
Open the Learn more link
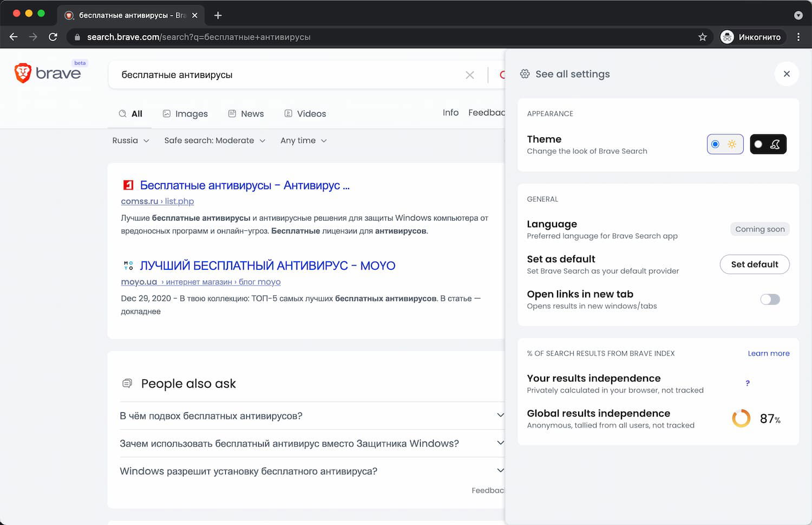pos(768,353)
